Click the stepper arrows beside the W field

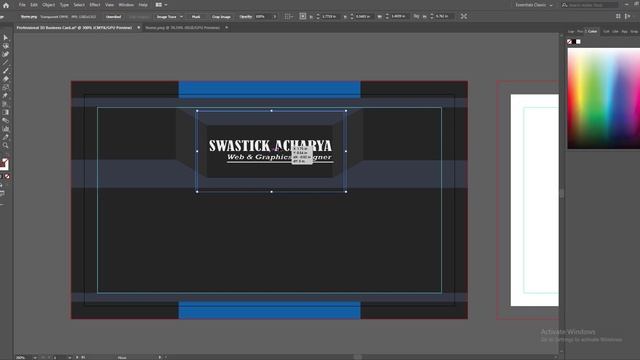[x=387, y=17]
